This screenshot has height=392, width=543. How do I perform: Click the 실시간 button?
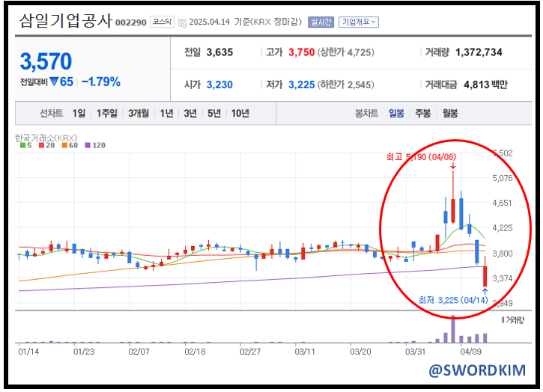click(x=321, y=22)
